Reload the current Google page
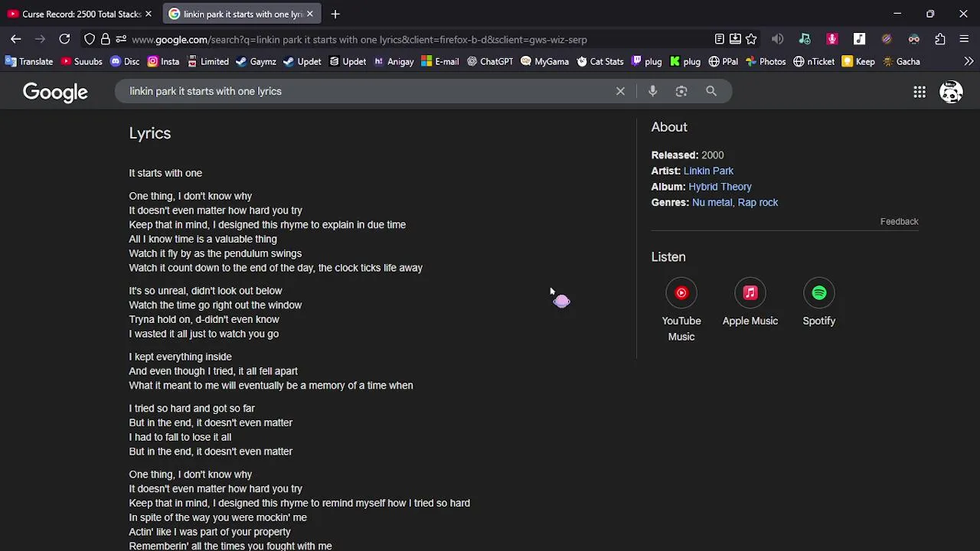The width and height of the screenshot is (980, 551). [64, 39]
